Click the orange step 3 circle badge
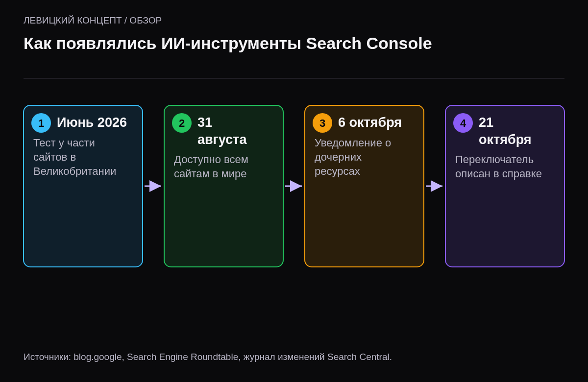Viewport: 588px width, 382px height. [x=322, y=123]
